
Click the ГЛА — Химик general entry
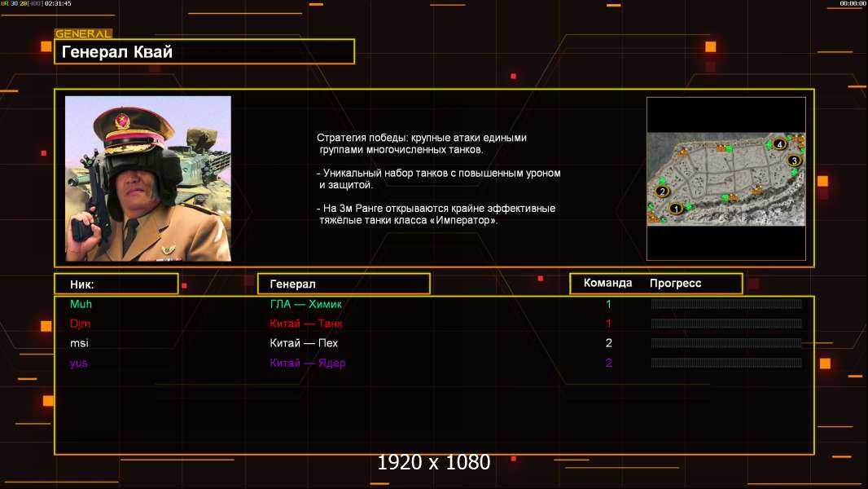pos(306,304)
